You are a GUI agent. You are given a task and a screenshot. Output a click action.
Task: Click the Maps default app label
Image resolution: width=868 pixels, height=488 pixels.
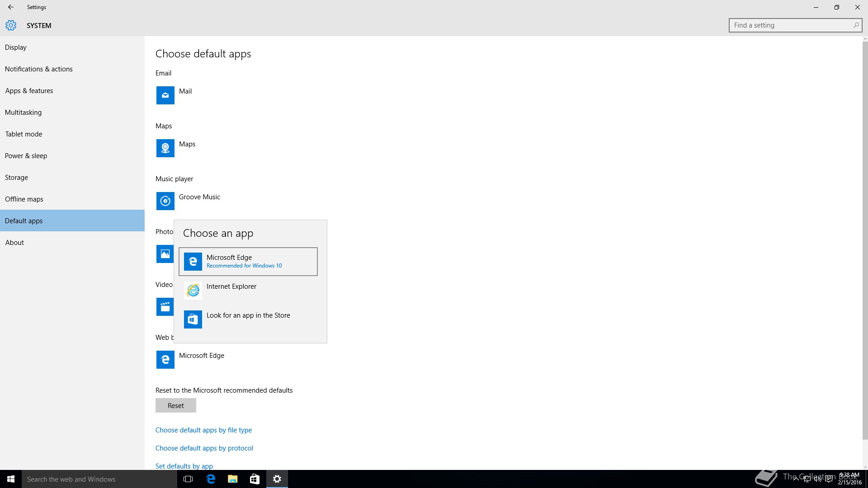click(187, 144)
